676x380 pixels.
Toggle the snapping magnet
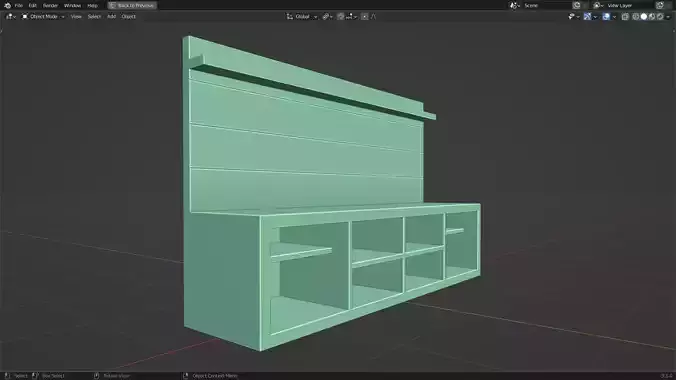tap(341, 16)
